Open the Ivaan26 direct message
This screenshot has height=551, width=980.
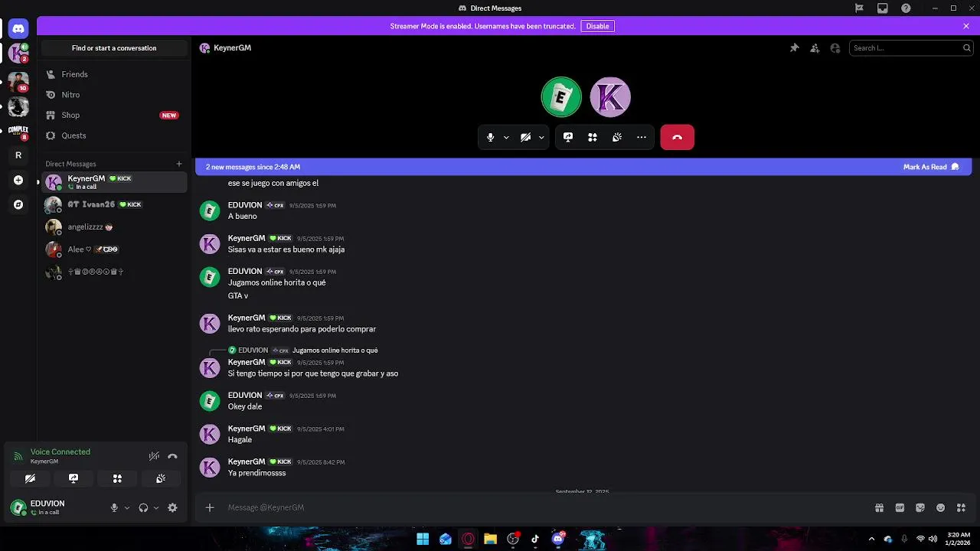tap(115, 204)
